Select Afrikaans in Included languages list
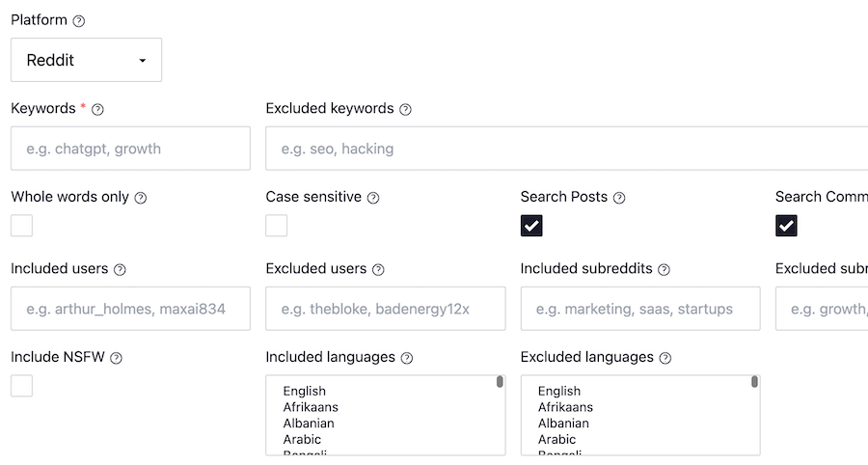868x465 pixels. point(311,407)
